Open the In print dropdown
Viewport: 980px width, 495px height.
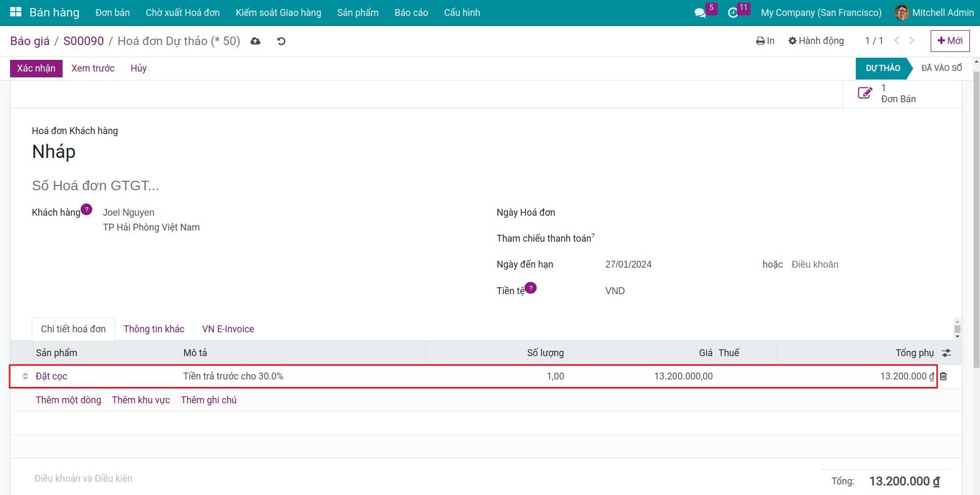click(x=765, y=41)
